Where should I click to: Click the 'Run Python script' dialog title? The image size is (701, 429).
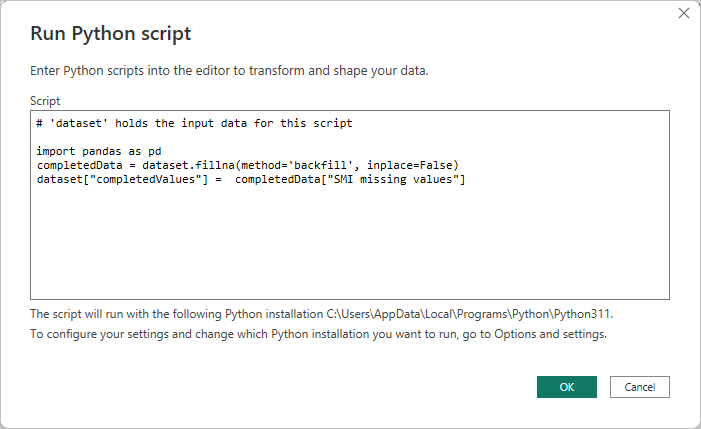click(x=111, y=34)
